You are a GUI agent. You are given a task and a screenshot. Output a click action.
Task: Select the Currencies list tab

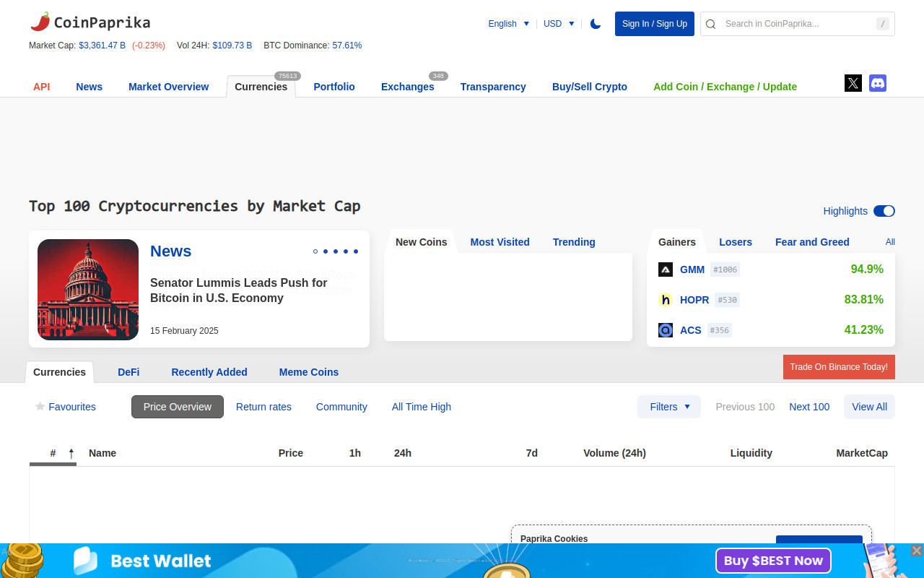(59, 372)
